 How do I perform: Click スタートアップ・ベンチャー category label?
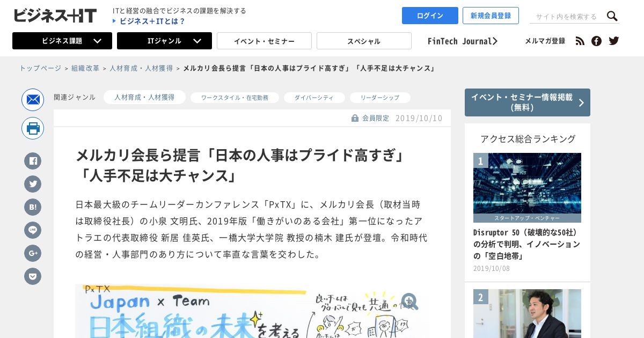click(x=527, y=218)
